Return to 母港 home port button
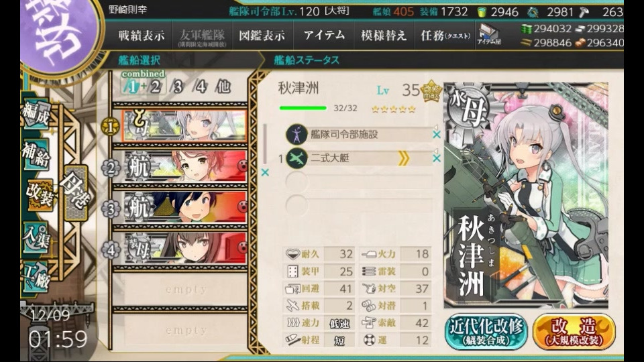The height and width of the screenshot is (362, 644). click(76, 192)
